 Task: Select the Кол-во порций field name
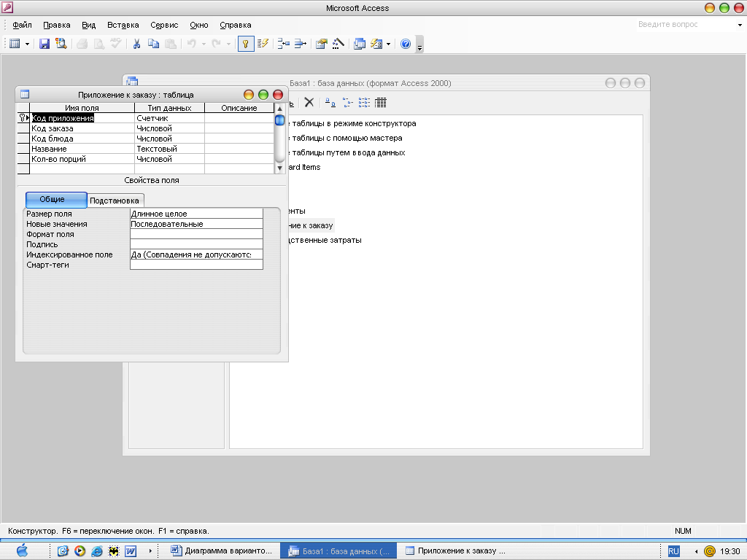pyautogui.click(x=82, y=159)
